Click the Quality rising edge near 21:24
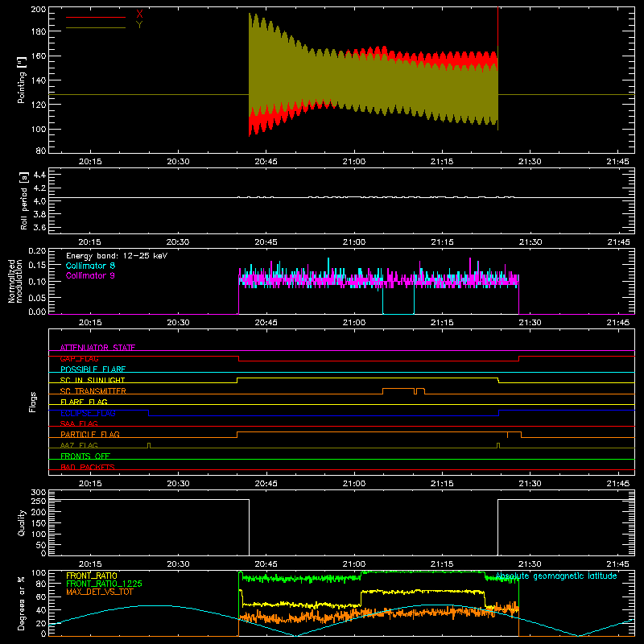Screen dimensions: 644x644 coord(497,527)
